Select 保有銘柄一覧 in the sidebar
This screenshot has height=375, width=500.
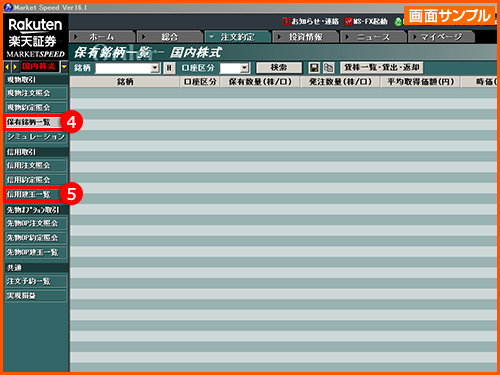(x=33, y=122)
